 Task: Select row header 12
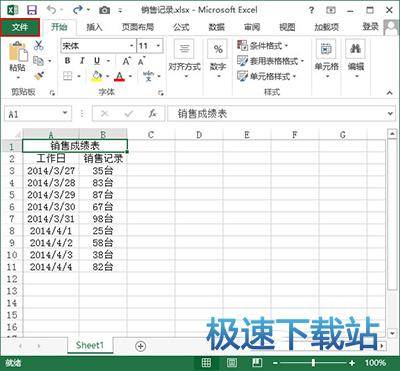click(x=11, y=279)
